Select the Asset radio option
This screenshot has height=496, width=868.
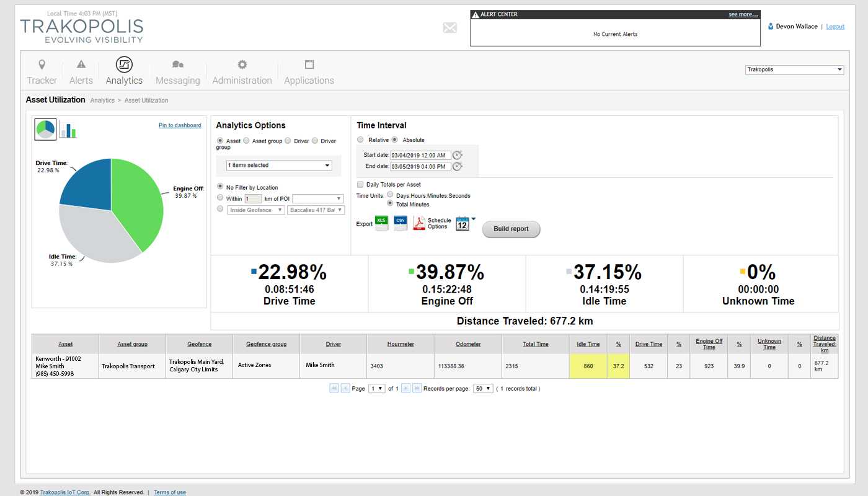pyautogui.click(x=220, y=141)
